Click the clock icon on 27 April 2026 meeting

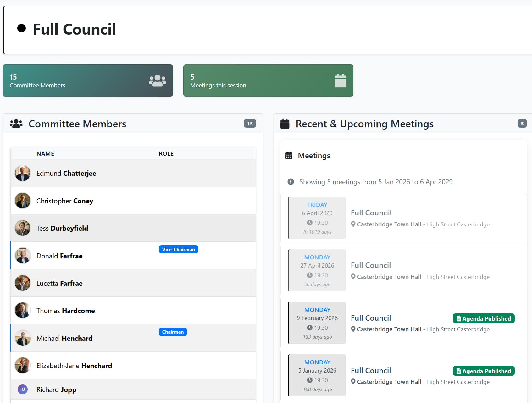310,275
